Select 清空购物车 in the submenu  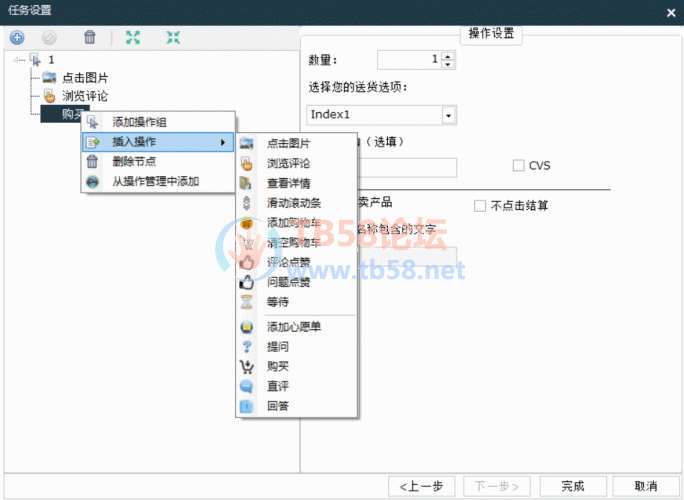coord(297,243)
